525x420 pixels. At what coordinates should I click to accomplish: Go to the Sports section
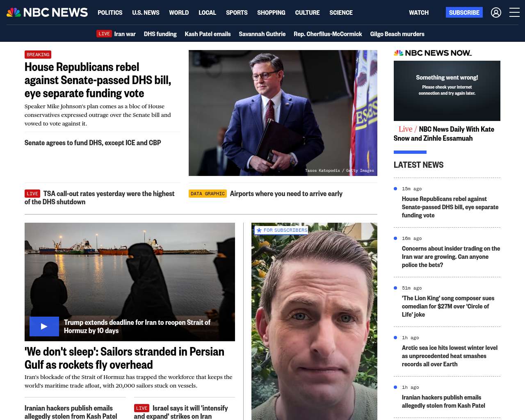237,13
